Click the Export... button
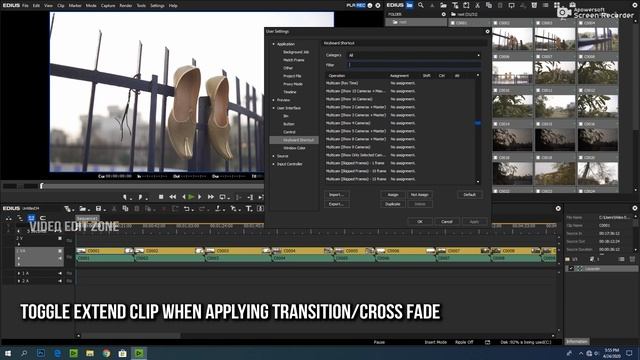 (x=337, y=204)
